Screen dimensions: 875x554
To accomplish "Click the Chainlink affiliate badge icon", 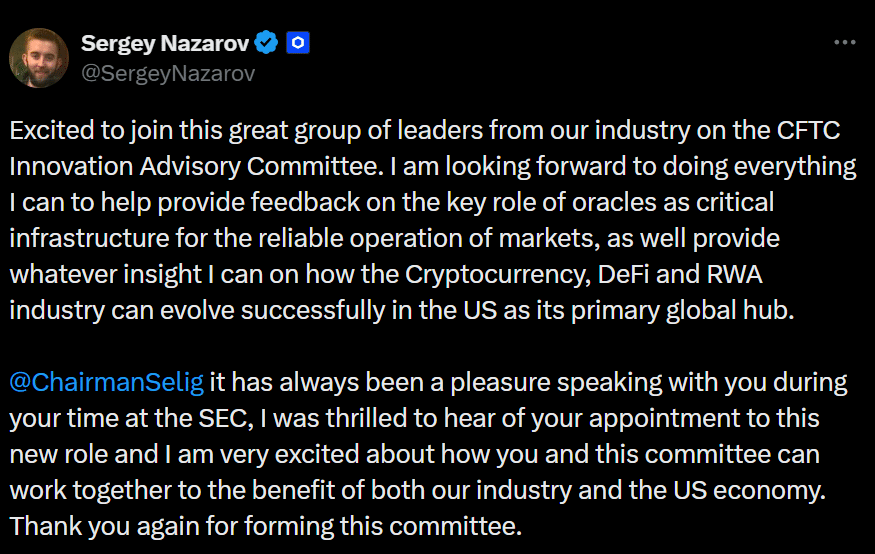I will click(298, 42).
